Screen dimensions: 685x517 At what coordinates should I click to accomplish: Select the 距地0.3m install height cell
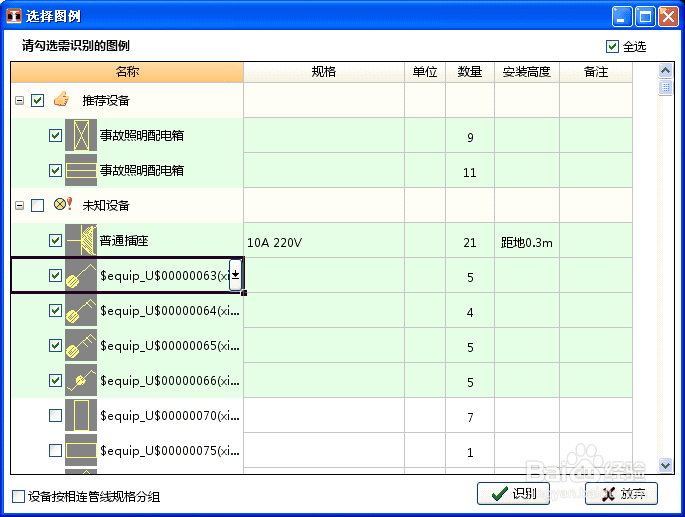point(526,240)
